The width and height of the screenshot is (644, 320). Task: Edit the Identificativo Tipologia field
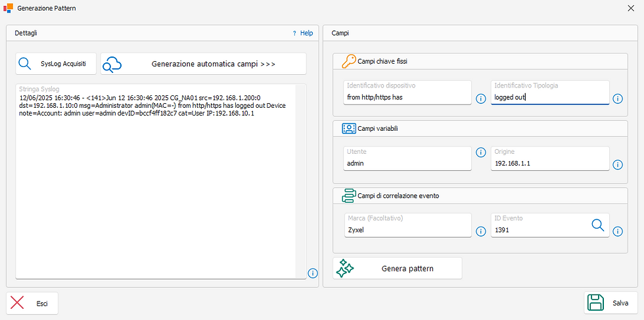coord(550,93)
